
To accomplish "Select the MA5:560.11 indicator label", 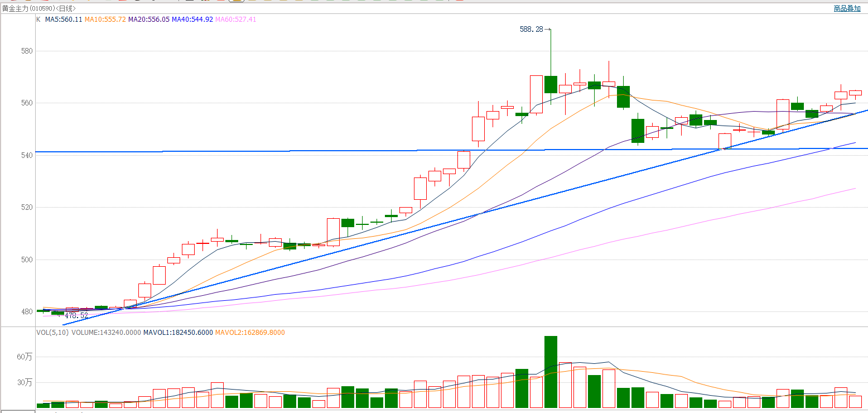I will coord(64,20).
